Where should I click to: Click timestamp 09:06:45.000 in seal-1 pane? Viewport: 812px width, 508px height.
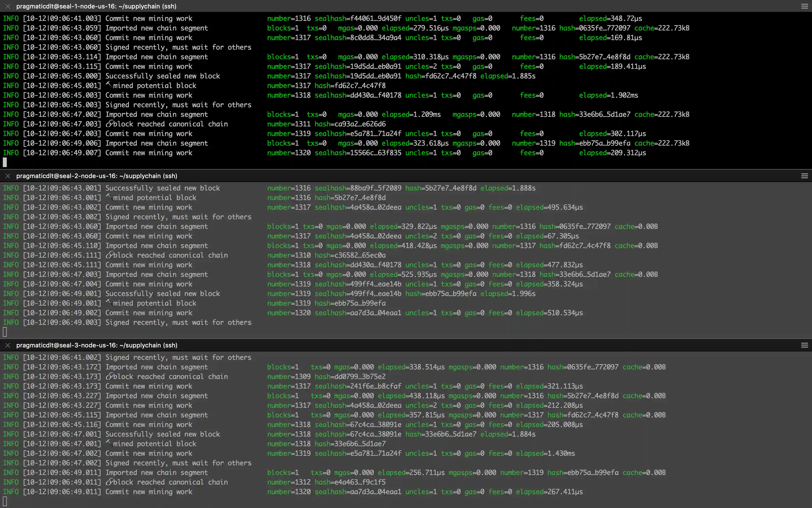(62, 76)
